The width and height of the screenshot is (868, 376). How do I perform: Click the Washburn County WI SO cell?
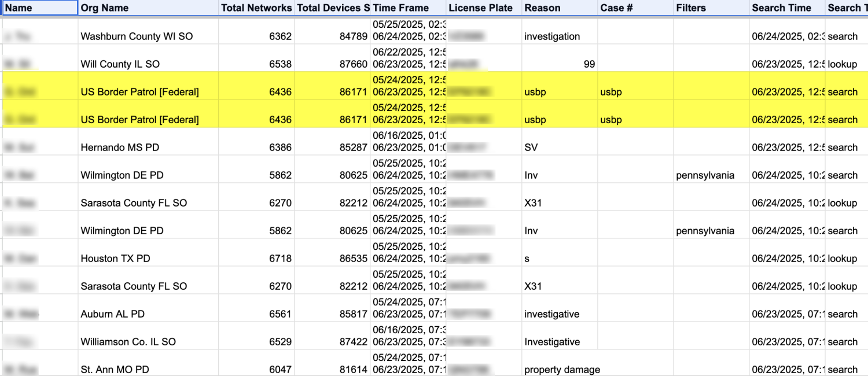pos(149,31)
